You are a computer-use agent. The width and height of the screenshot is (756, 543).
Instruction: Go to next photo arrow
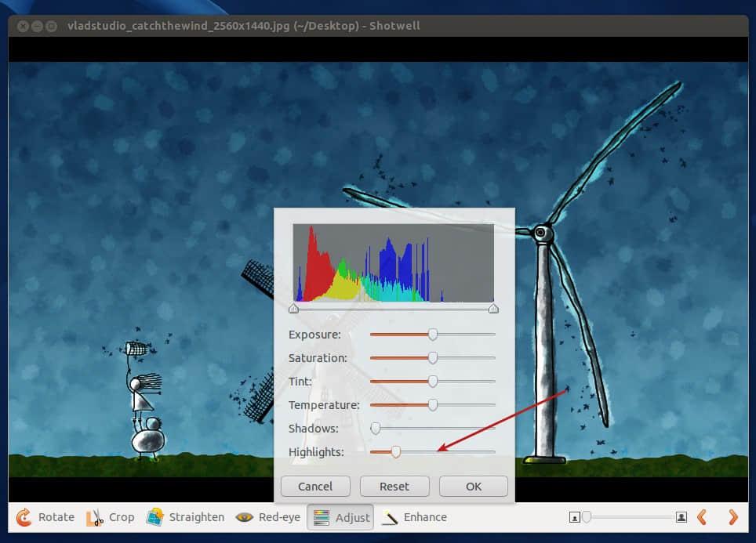click(x=733, y=517)
